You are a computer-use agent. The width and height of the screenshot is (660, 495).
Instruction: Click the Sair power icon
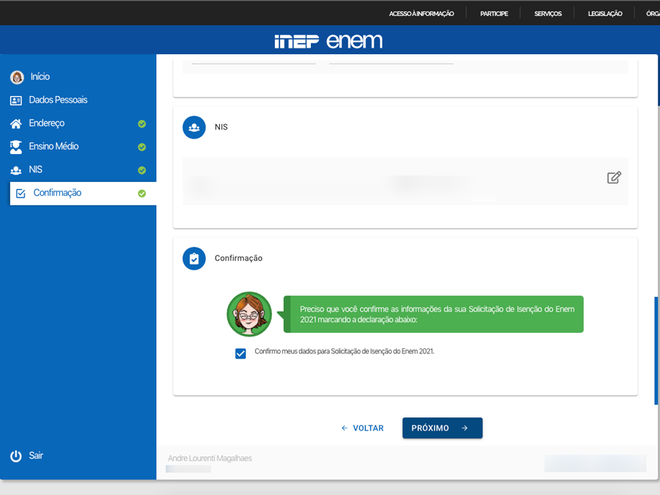pyautogui.click(x=16, y=456)
